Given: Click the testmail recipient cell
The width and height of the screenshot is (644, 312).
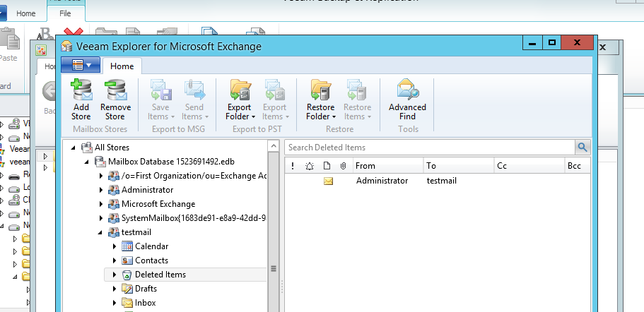Looking at the screenshot, I should tap(442, 181).
